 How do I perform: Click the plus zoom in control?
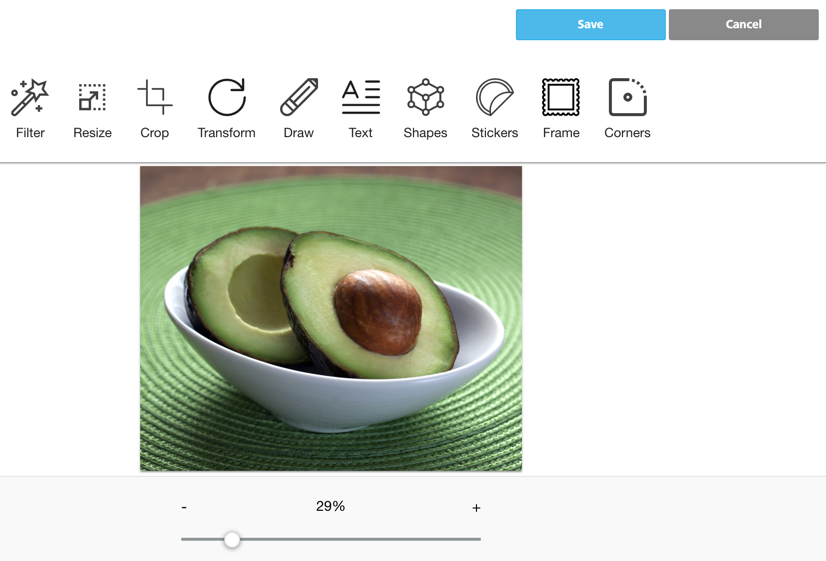pos(476,508)
